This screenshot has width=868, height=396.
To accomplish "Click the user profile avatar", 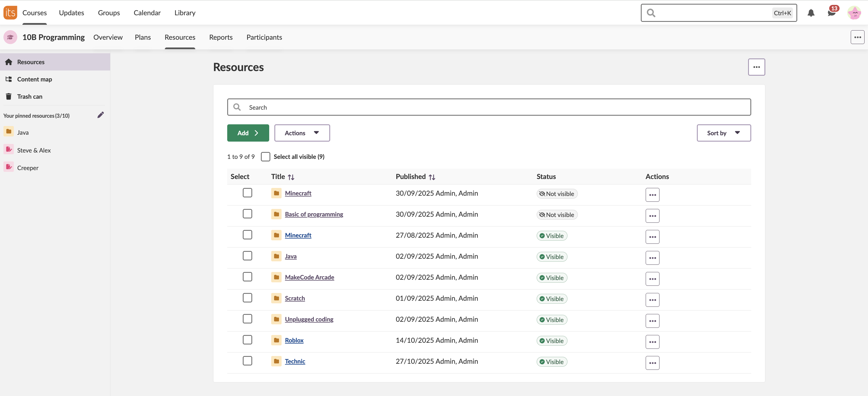I will coord(854,13).
